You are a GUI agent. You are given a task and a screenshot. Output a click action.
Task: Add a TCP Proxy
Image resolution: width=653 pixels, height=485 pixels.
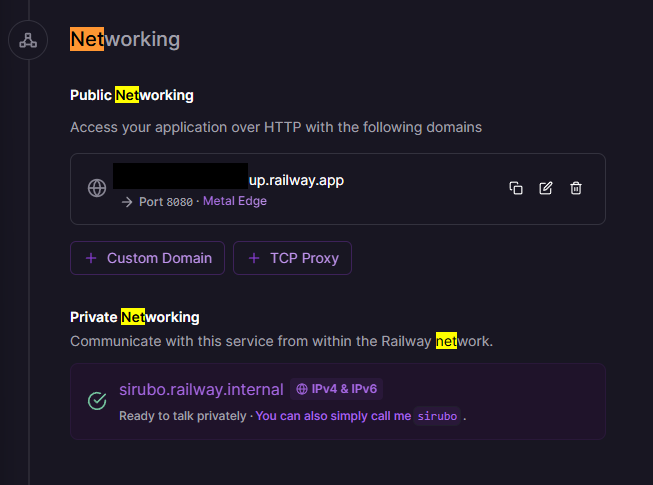click(292, 258)
